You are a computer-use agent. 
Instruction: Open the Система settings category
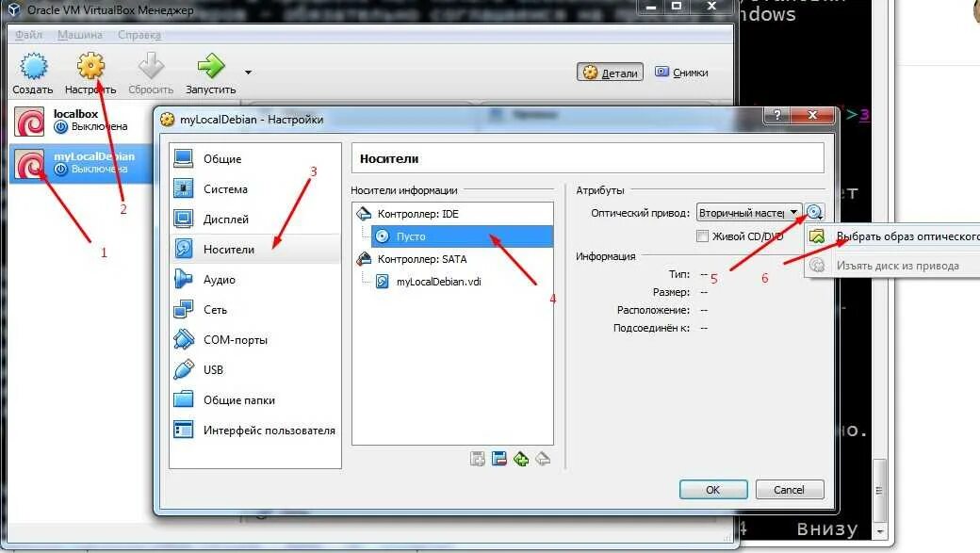tap(255, 188)
